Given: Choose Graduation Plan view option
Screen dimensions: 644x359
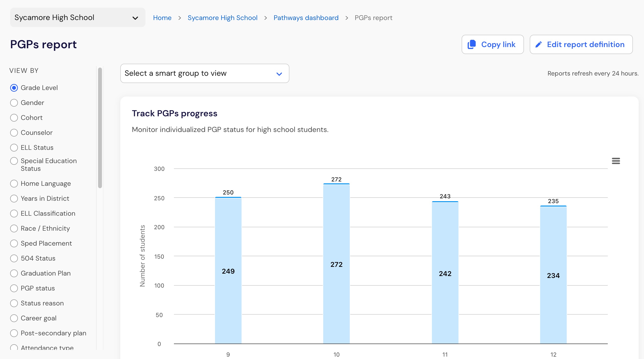Looking at the screenshot, I should point(14,274).
